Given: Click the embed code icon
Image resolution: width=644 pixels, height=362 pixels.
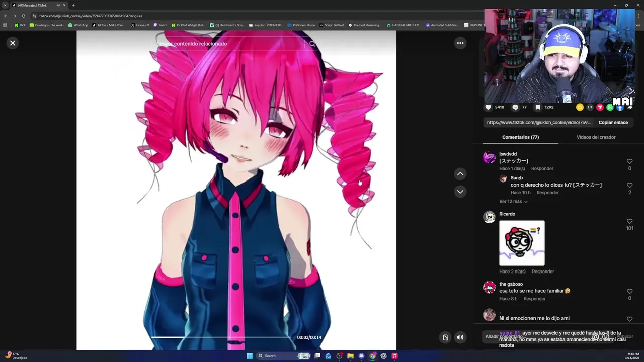Looking at the screenshot, I should point(590,107).
